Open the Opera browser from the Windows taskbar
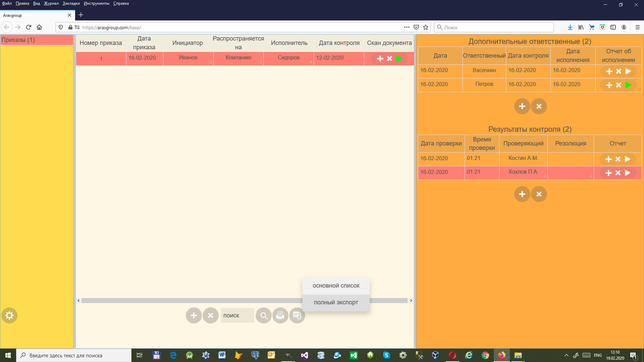Screen dimensions: 644x362 pyautogui.click(x=452, y=355)
